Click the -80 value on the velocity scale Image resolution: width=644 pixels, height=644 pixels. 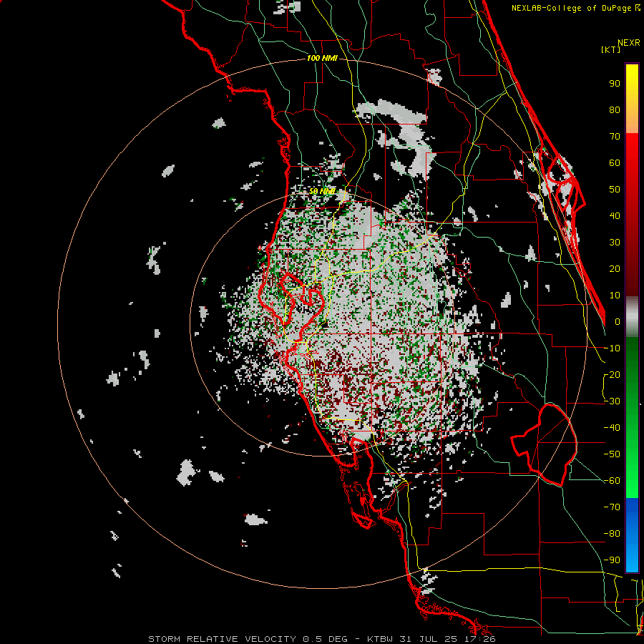(612, 534)
